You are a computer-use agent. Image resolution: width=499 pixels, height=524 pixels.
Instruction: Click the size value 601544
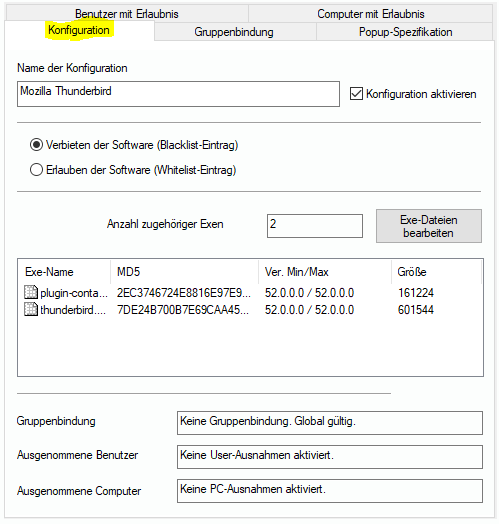416,310
